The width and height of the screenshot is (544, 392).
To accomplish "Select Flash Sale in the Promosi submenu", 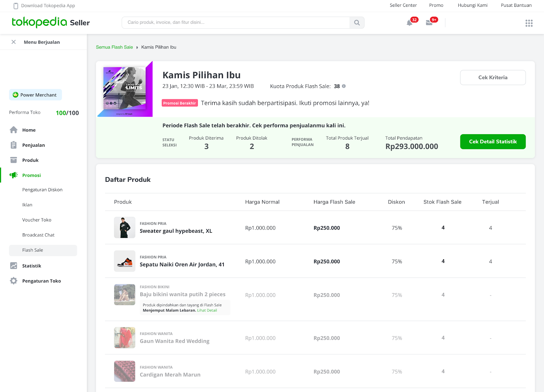I will [x=33, y=250].
